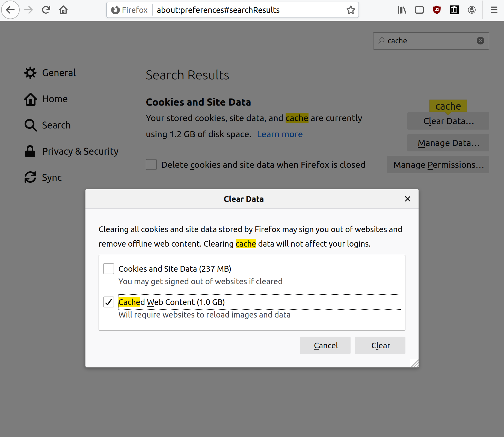Open the hamburger application menu
Screen dimensions: 504x437
[x=494, y=10]
